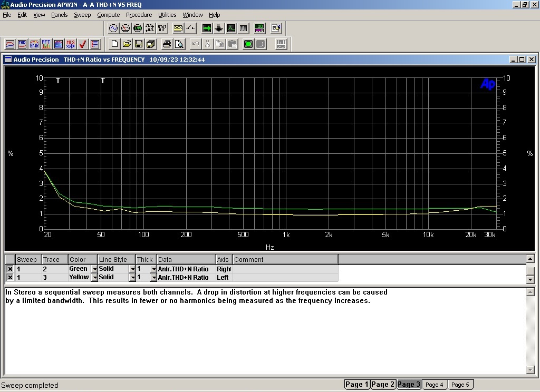
Task: Uncheck the Yellow trace row checkbox
Action: (10, 278)
